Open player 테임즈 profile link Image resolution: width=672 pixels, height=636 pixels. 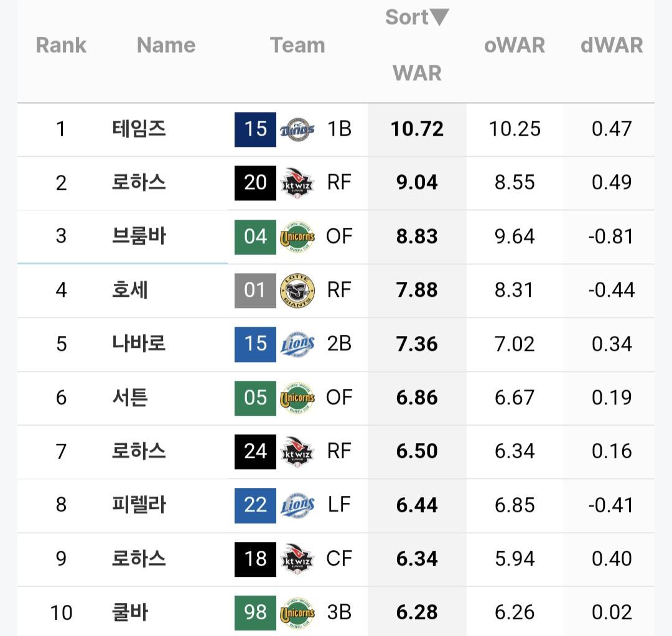point(139,129)
